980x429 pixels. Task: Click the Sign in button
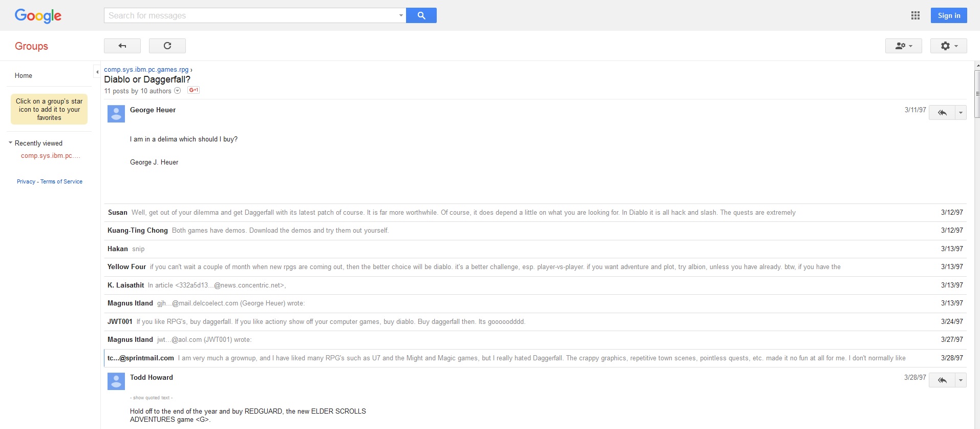pos(949,15)
